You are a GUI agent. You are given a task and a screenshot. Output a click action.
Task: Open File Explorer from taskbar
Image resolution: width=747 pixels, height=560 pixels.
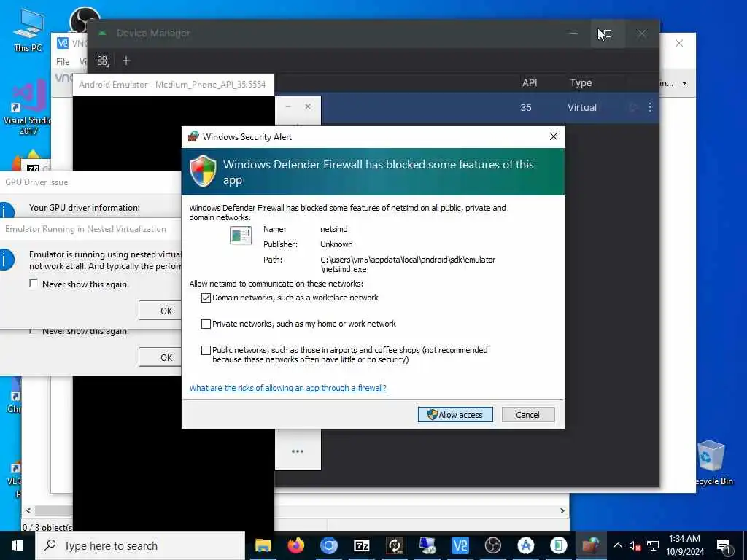coord(263,545)
